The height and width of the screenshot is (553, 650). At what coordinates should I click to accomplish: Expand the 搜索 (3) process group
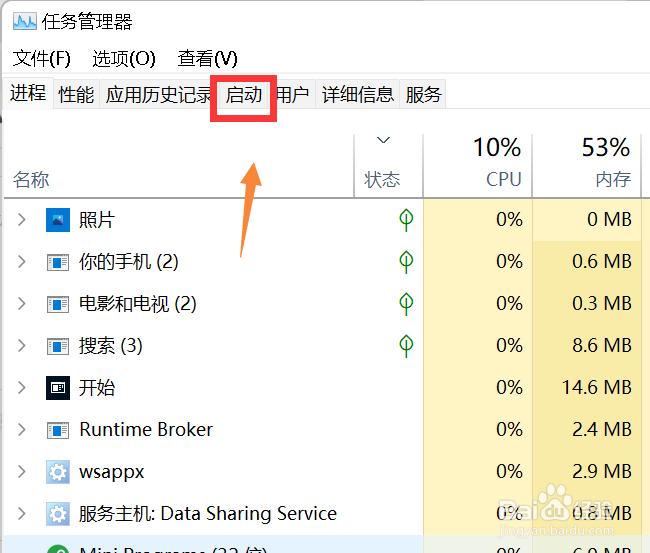pos(22,346)
